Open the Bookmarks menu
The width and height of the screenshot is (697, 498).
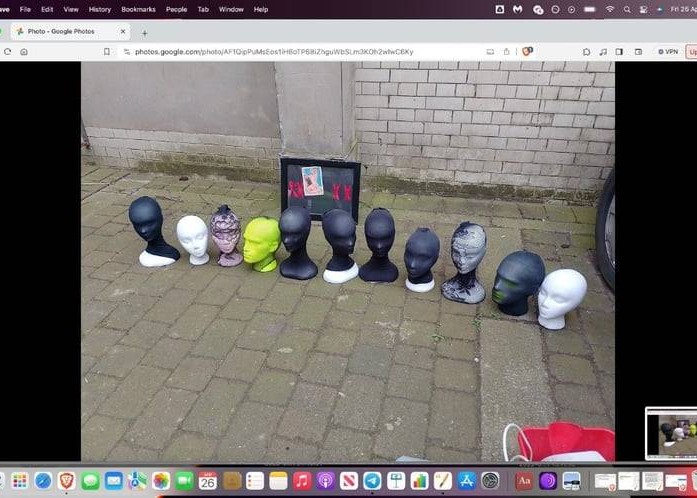(138, 9)
